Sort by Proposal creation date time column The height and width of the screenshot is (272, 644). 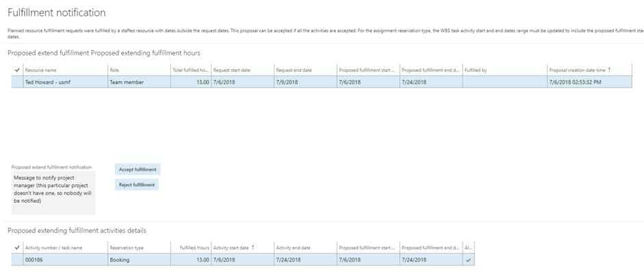coord(589,71)
